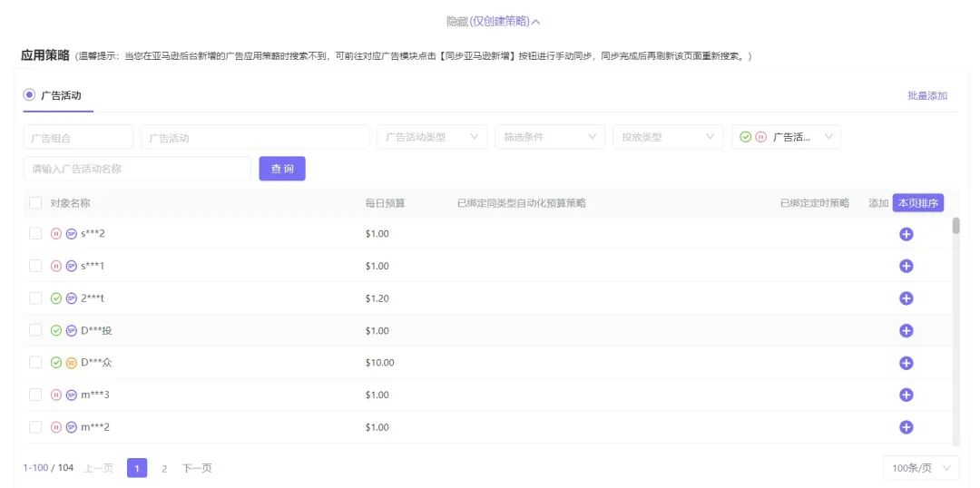Click the 请输入广告活动名称 search box

(137, 169)
